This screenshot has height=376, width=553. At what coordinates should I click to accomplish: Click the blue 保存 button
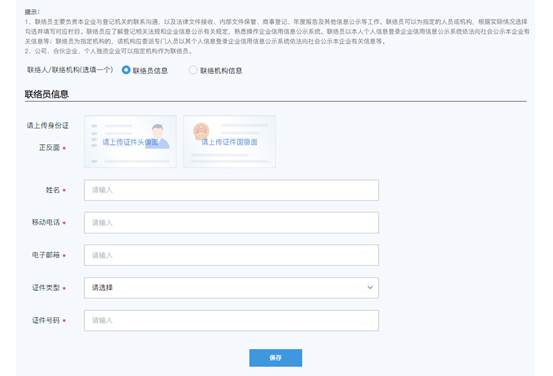coord(275,358)
